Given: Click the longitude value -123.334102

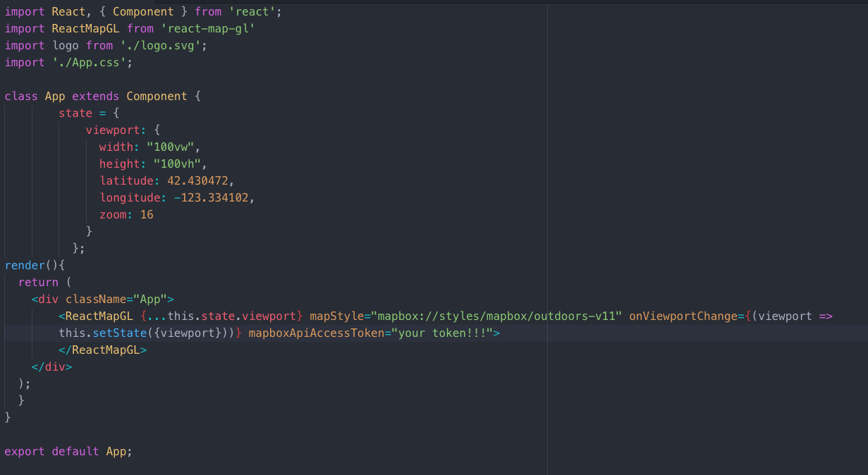Looking at the screenshot, I should (212, 197).
